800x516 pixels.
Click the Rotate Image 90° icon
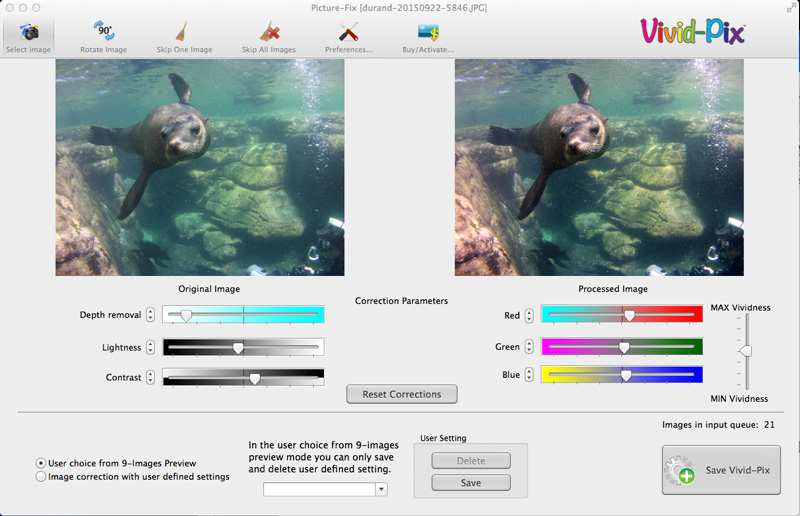click(103, 31)
